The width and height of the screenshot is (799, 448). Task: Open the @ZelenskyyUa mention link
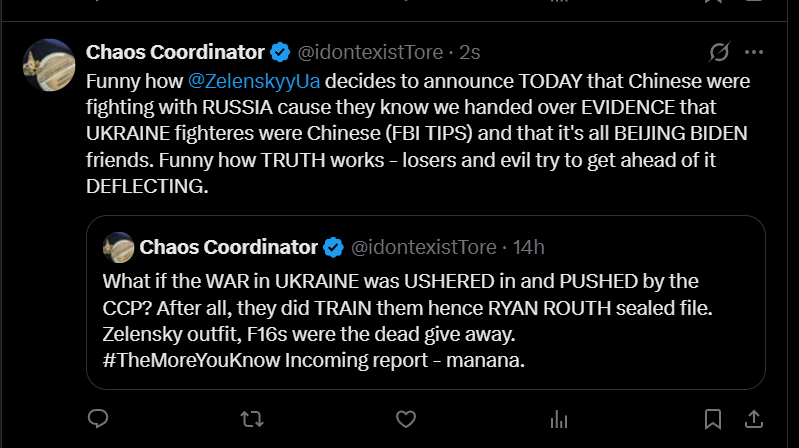click(x=241, y=80)
